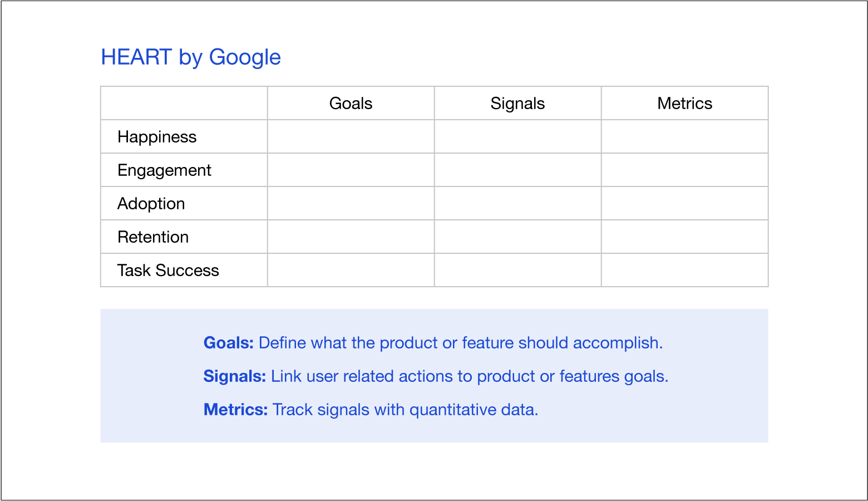The image size is (868, 501).
Task: Click the bold Goals: definition label
Action: click(229, 343)
